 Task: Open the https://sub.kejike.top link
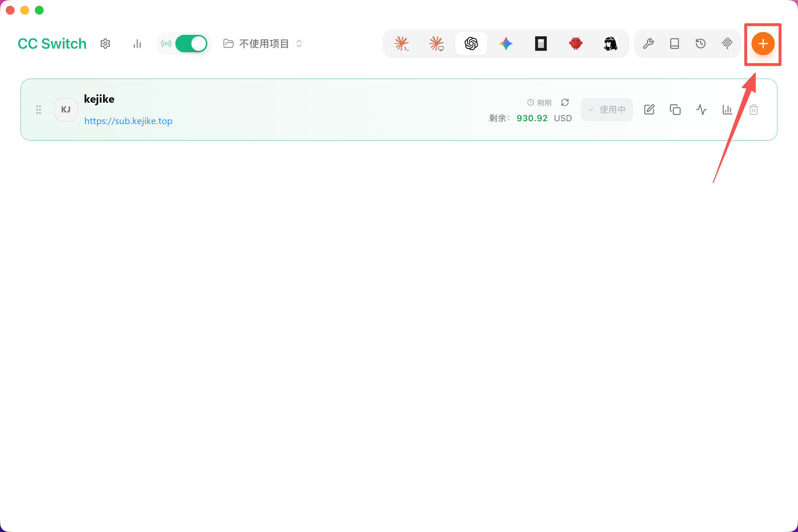click(x=128, y=121)
